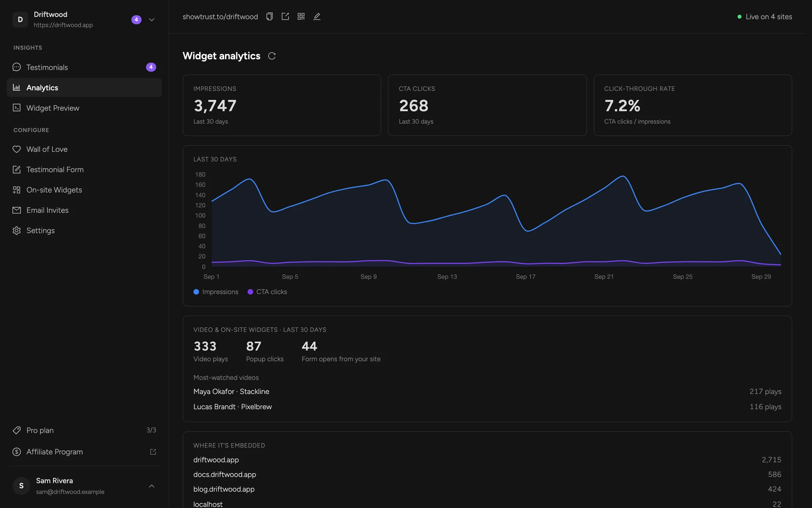The image size is (812, 508).
Task: Toggle the CTA clicks legend series
Action: pyautogui.click(x=267, y=292)
